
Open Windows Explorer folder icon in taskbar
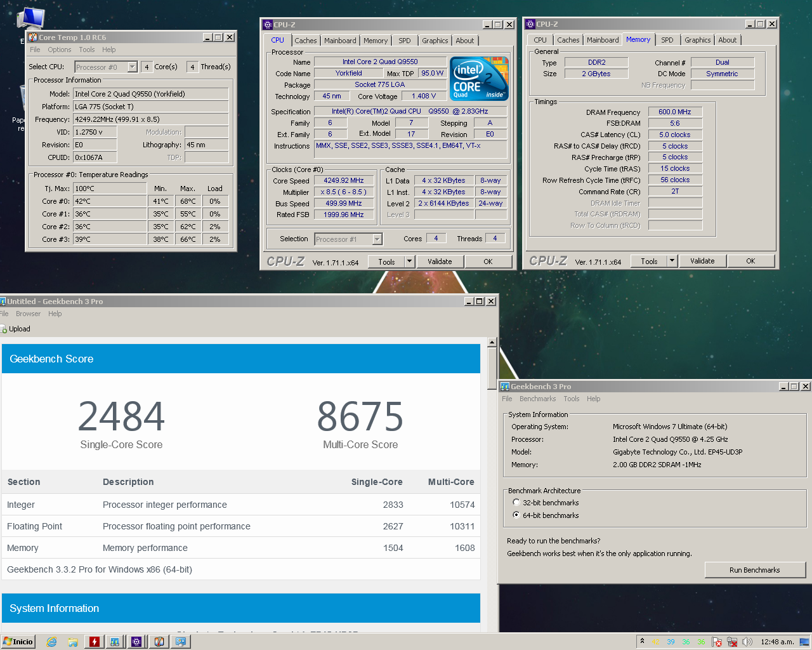pyautogui.click(x=73, y=642)
